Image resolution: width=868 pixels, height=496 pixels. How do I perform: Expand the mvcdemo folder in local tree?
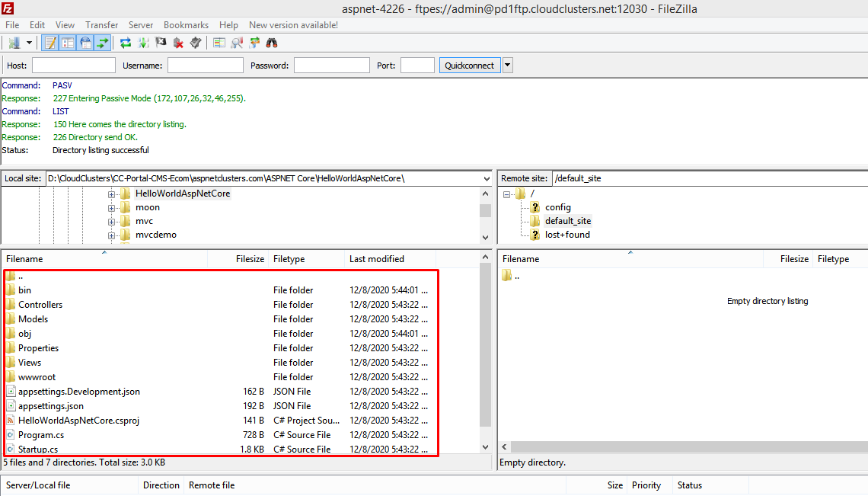pos(112,235)
